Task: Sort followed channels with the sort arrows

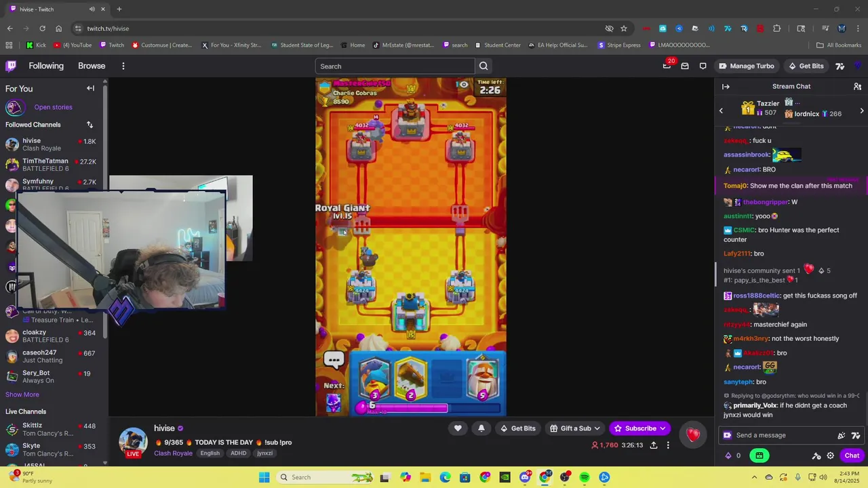Action: tap(90, 125)
